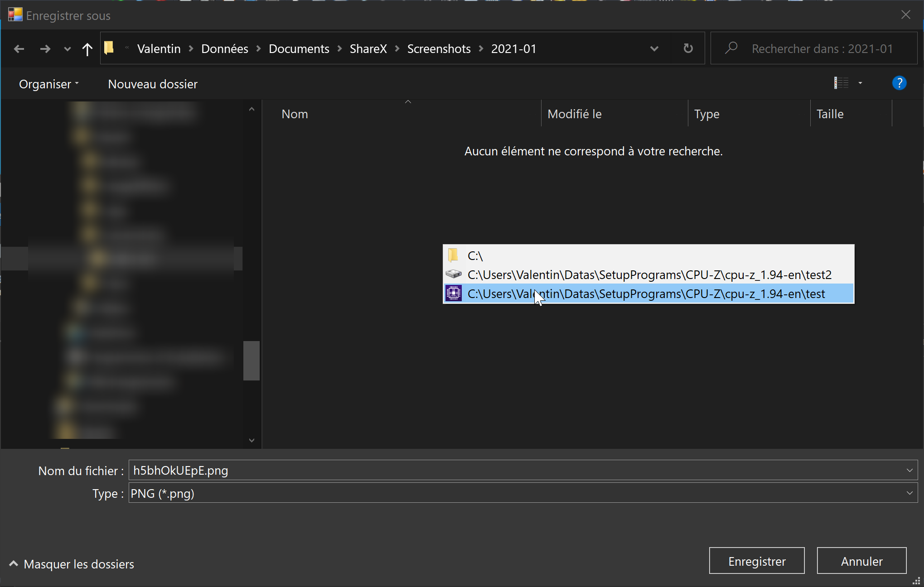Click the folder tree scrollbar thumb
The height and width of the screenshot is (587, 924).
point(251,361)
